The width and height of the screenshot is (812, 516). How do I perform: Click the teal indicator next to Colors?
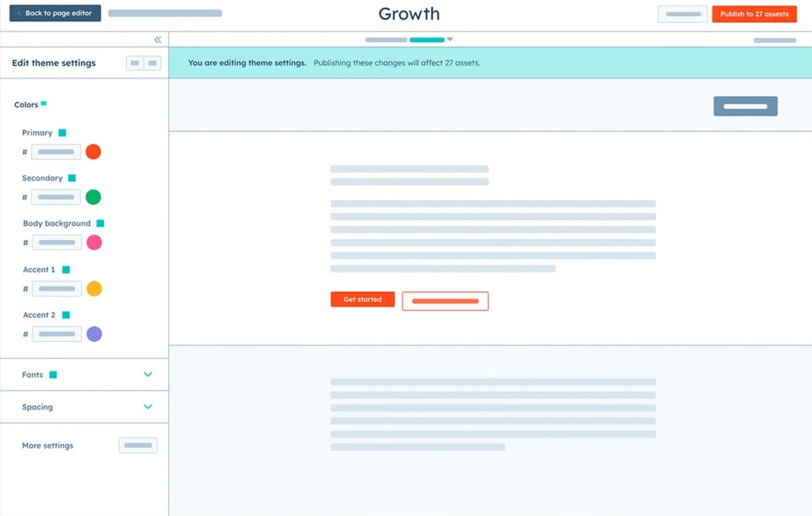pyautogui.click(x=44, y=103)
